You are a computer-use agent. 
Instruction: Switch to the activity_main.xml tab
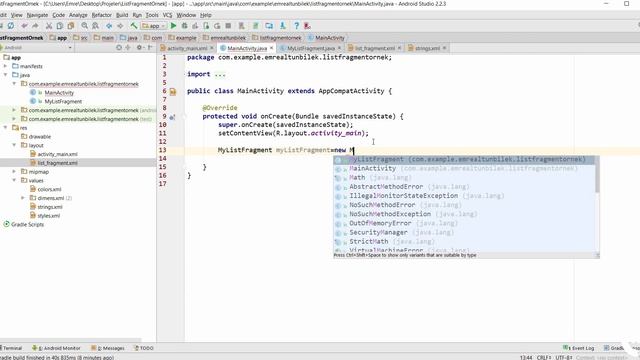click(x=187, y=48)
